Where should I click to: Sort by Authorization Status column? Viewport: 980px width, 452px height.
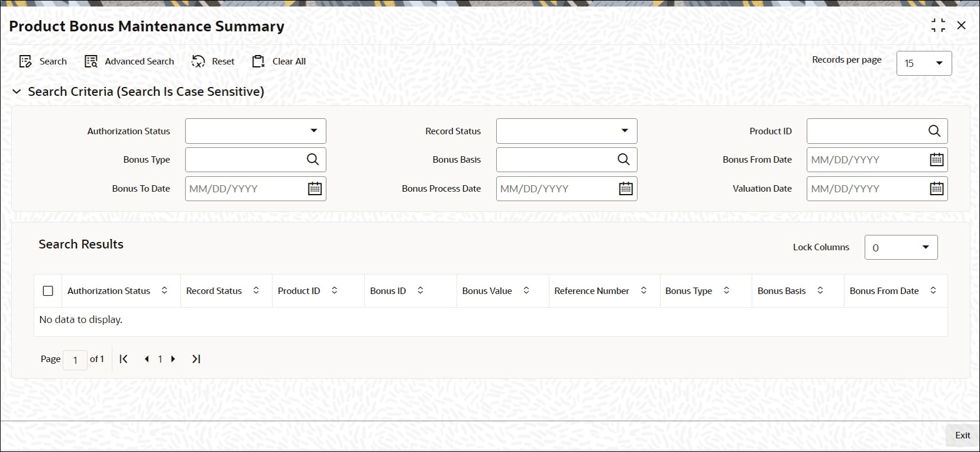[165, 290]
